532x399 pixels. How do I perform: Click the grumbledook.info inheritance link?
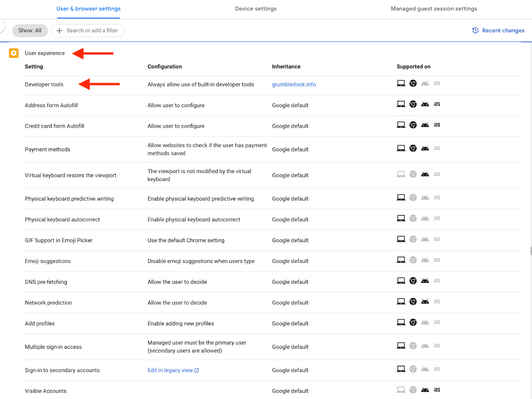(294, 85)
